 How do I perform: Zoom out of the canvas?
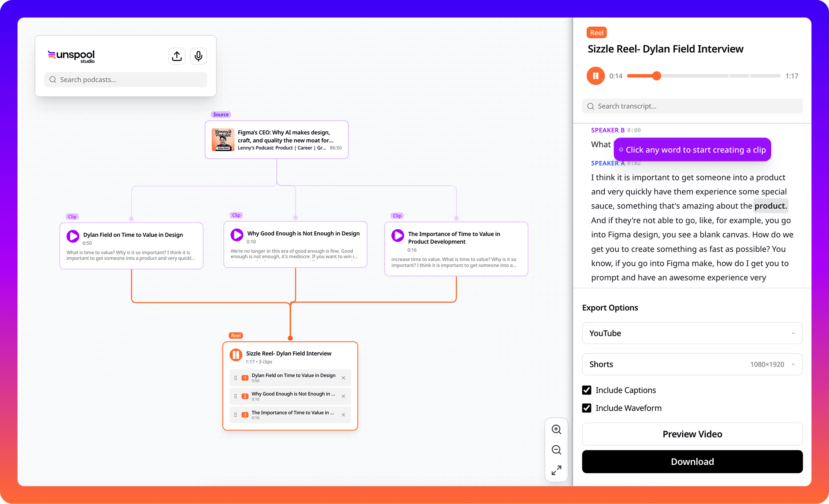tap(556, 450)
